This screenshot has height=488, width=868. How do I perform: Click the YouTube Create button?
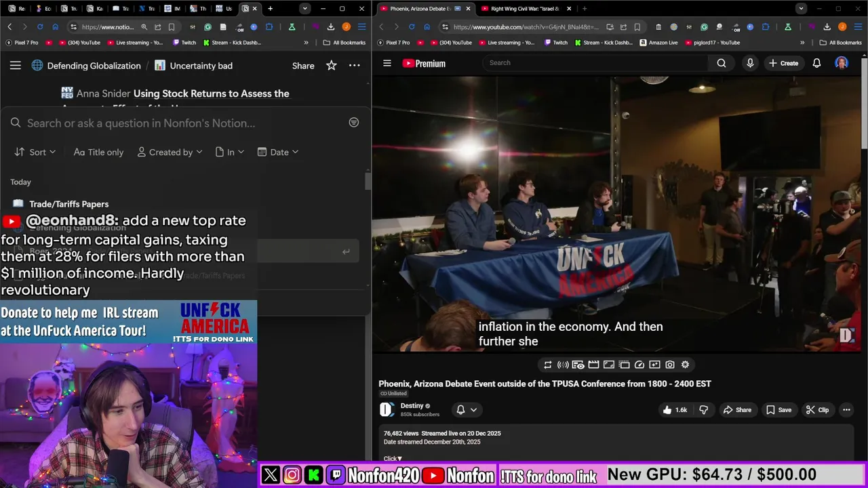pos(783,63)
